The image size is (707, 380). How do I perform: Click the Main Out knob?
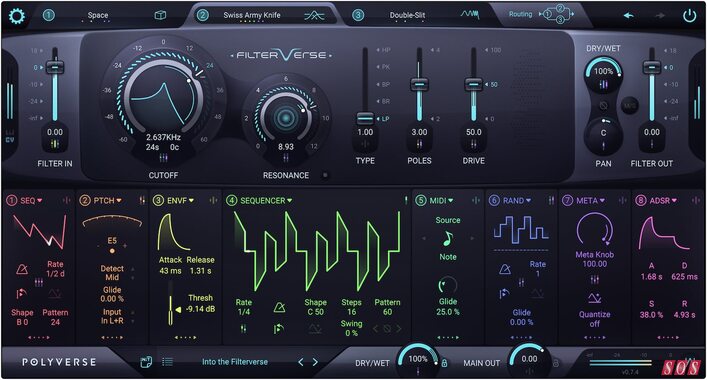click(x=529, y=360)
